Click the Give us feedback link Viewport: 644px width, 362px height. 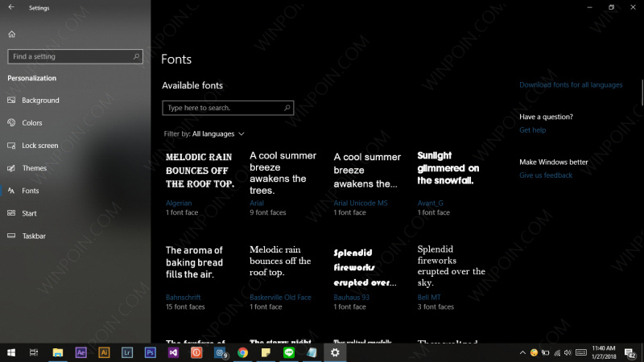(546, 175)
